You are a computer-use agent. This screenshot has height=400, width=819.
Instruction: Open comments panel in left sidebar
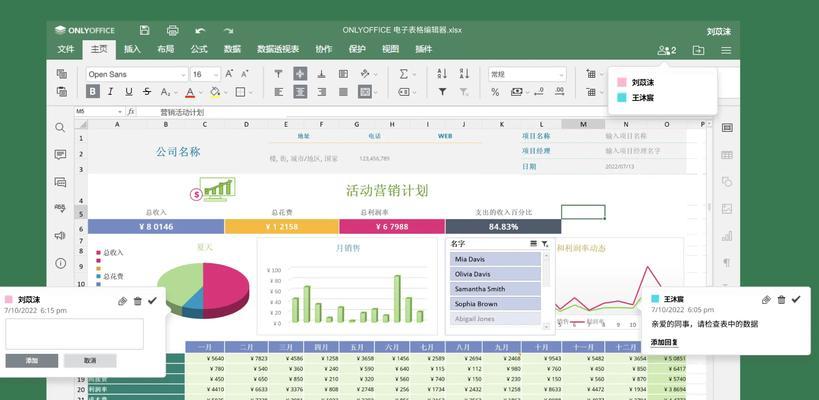pyautogui.click(x=61, y=155)
